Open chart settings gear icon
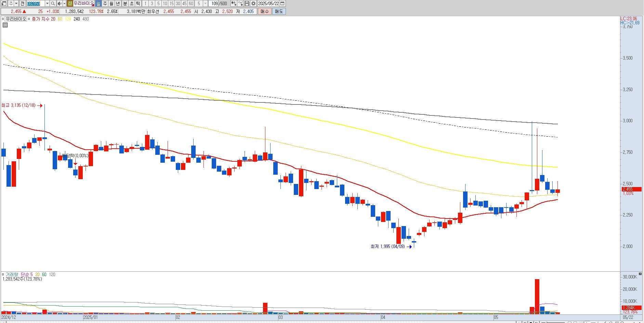This screenshot has width=644, height=323. tap(253, 3)
